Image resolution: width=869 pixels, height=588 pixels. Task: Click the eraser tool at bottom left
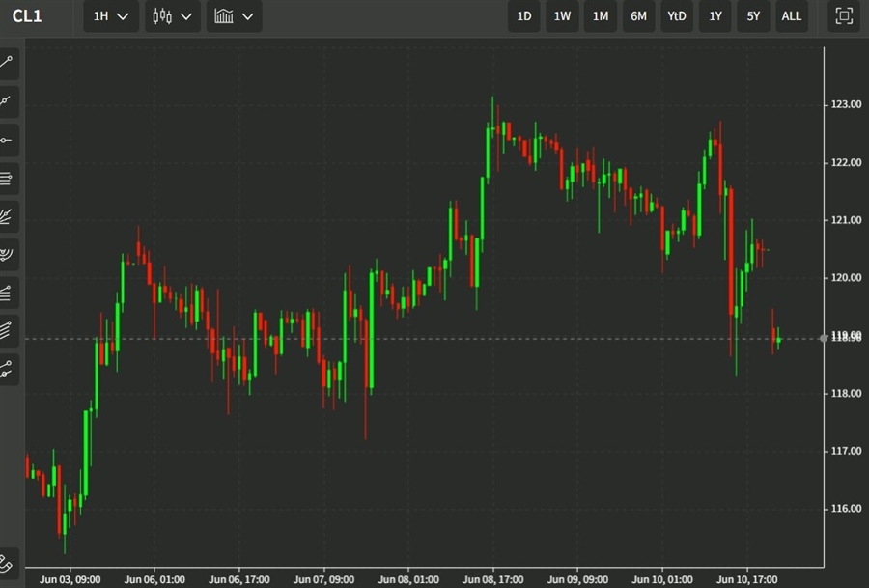[8, 562]
